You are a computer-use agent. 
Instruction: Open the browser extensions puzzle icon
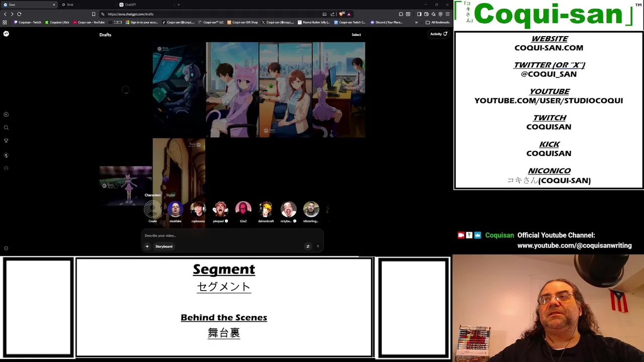point(401,14)
